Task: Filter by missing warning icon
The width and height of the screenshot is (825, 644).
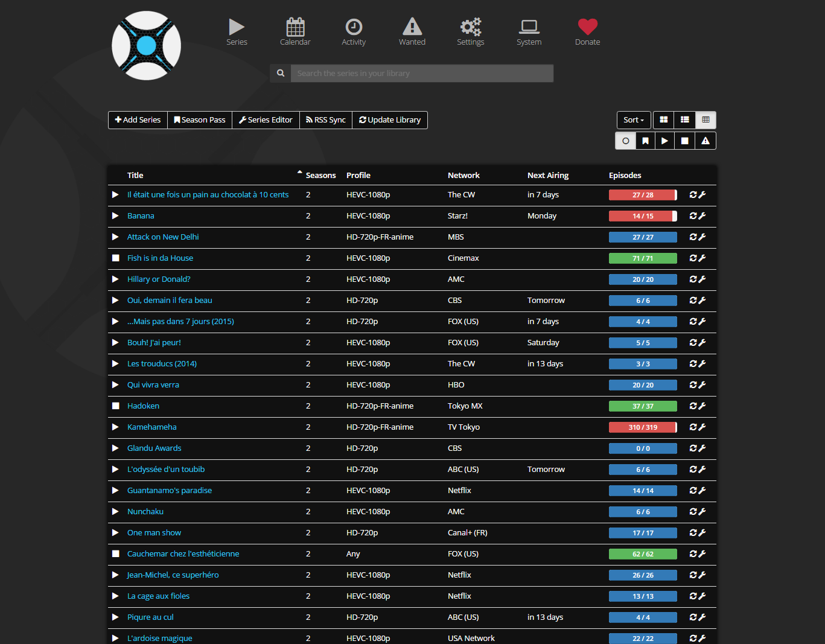Action: pos(705,141)
